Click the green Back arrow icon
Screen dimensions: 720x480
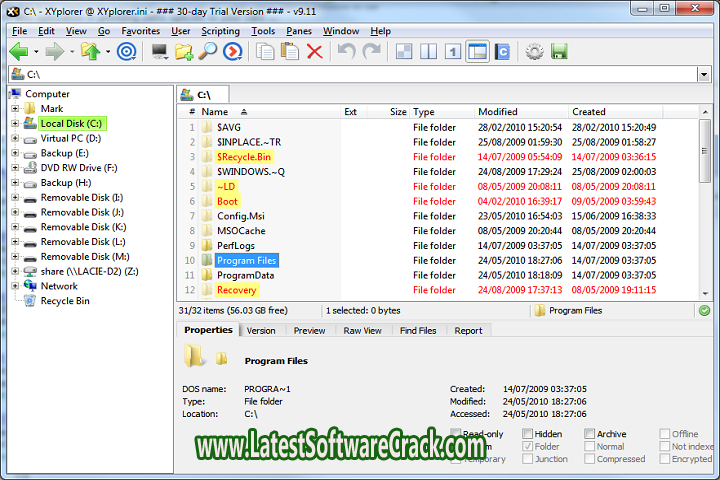[x=19, y=51]
